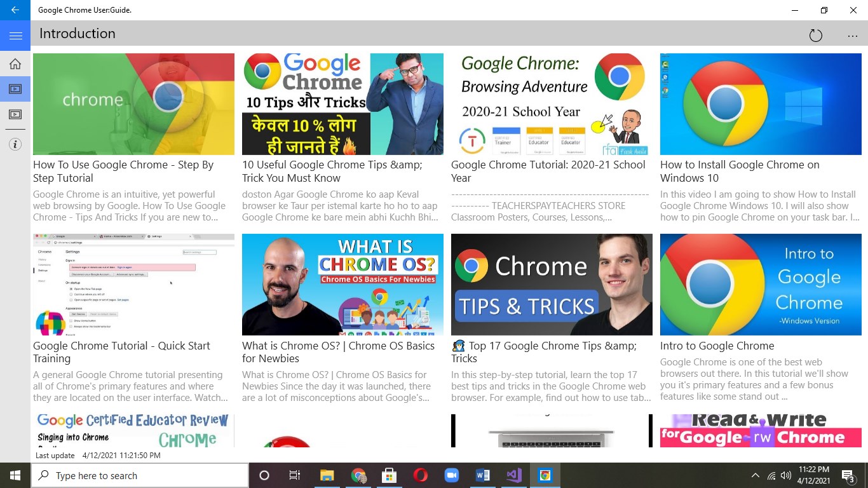Click description starting 'doston Agar Google Chrome'
This screenshot has width=868, height=488.
coord(340,206)
